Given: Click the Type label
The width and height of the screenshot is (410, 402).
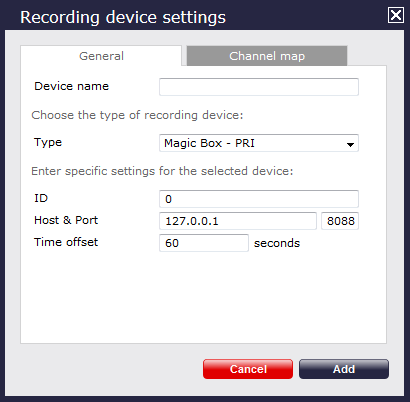Looking at the screenshot, I should click(48, 143).
